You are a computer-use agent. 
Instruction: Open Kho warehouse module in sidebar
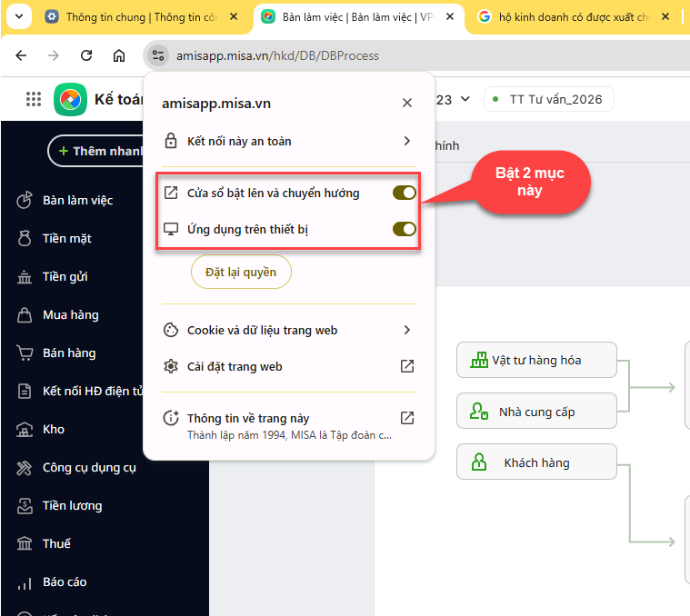[x=53, y=429]
